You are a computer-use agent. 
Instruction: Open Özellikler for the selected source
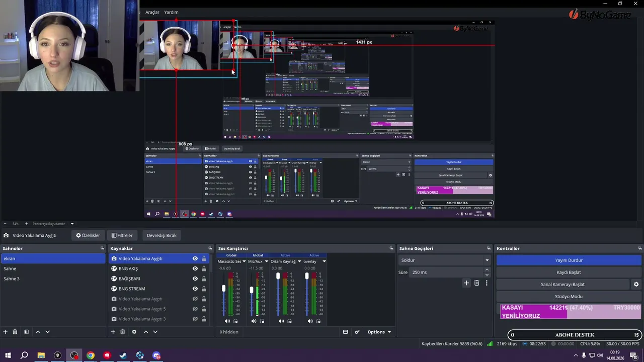[x=88, y=235]
